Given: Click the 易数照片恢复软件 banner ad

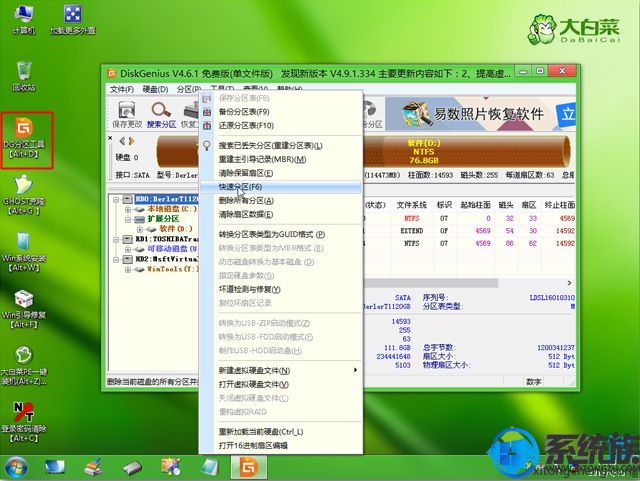Looking at the screenshot, I should [x=480, y=114].
